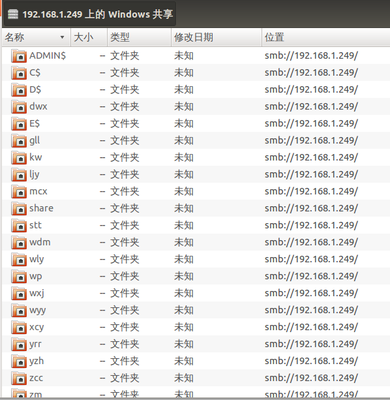Toggle sort order via 名称 column arrow

[x=62, y=37]
